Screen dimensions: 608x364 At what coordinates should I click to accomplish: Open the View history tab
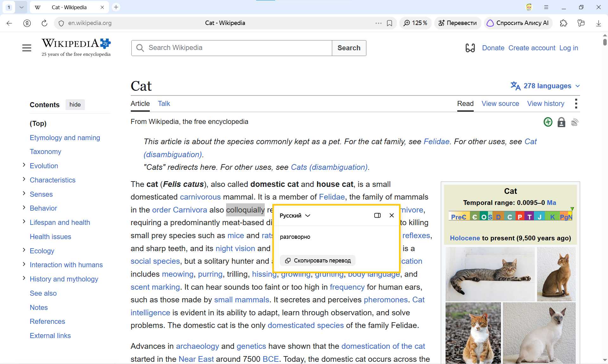click(546, 104)
